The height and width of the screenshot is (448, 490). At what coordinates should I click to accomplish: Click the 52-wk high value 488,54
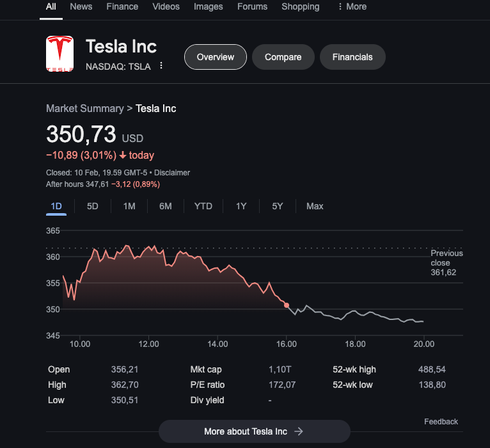click(432, 369)
